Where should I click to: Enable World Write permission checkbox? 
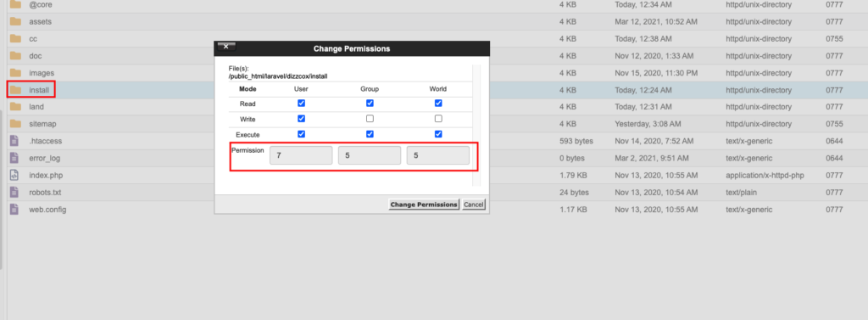coord(438,119)
